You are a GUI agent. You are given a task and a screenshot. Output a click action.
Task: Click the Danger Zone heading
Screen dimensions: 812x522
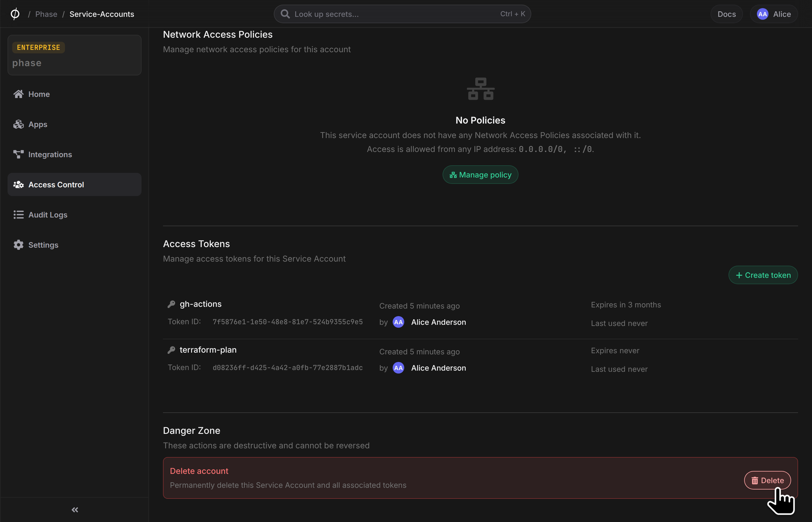191,430
